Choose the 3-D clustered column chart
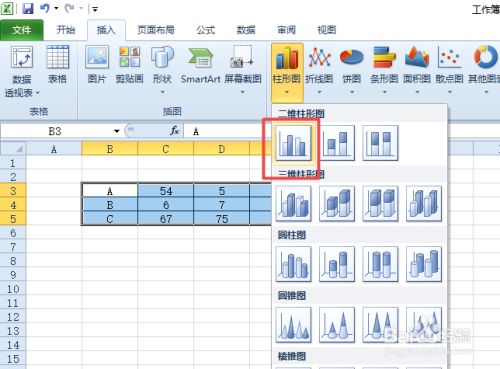500x369 pixels. click(x=294, y=204)
